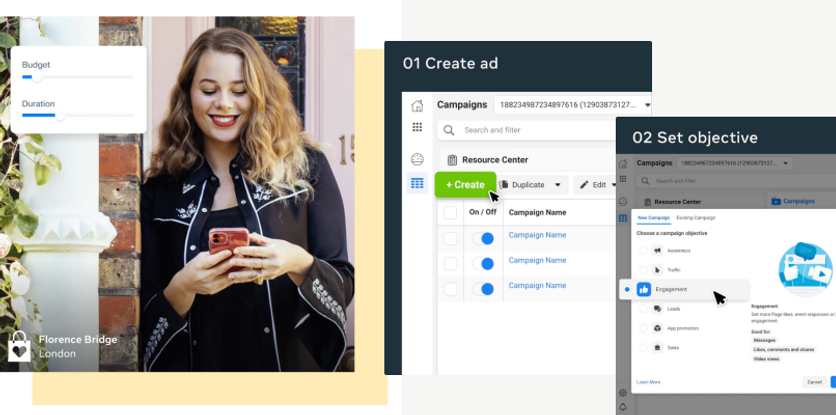Click the Campaign Name column header

click(537, 212)
